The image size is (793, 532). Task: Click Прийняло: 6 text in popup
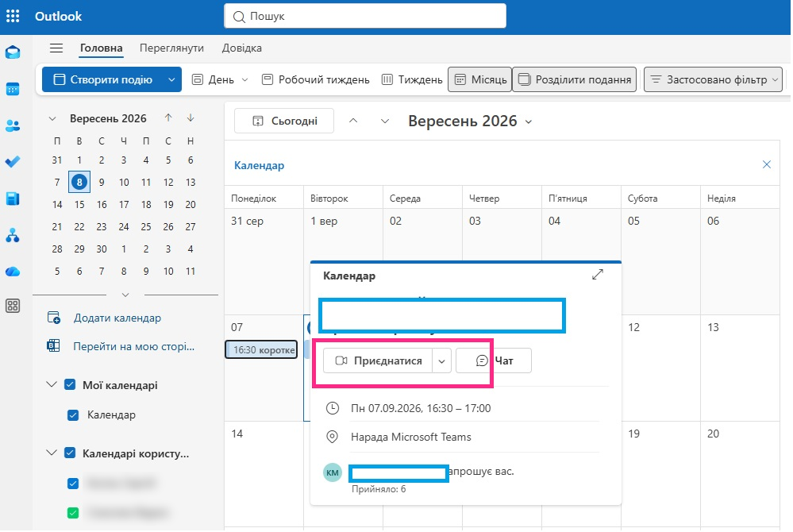379,489
